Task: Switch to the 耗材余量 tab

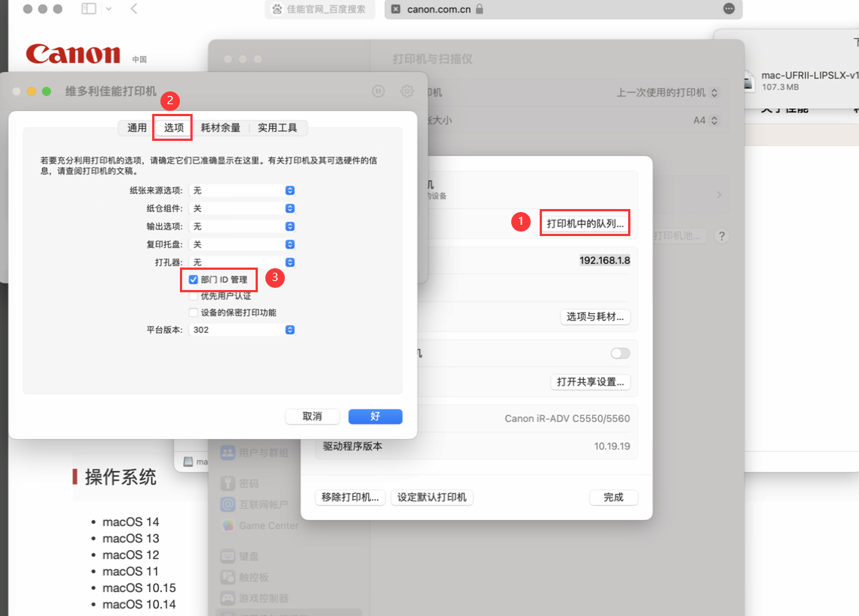Action: (220, 127)
